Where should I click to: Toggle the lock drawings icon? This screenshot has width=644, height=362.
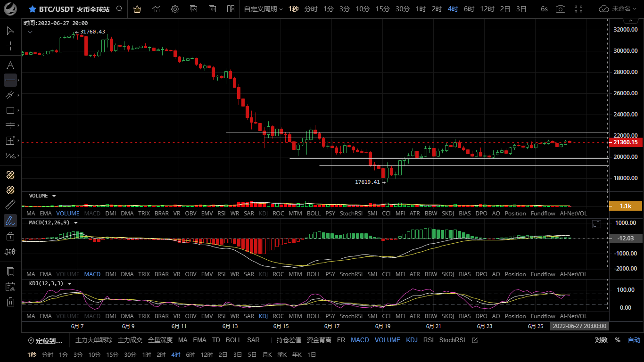(x=10, y=236)
